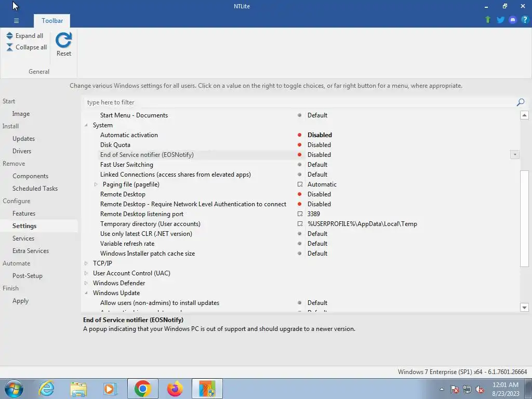The image size is (532, 399).
Task: Click the 'type here to filter' field
Action: [x=300, y=102]
